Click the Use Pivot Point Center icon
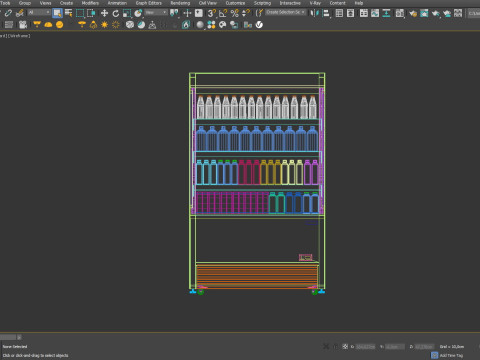480x360 pixels. point(174,13)
